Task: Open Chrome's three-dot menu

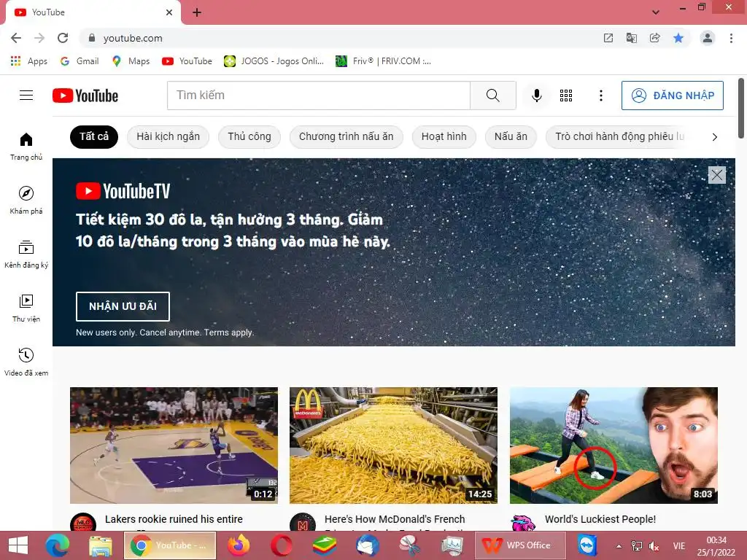Action: [x=731, y=38]
